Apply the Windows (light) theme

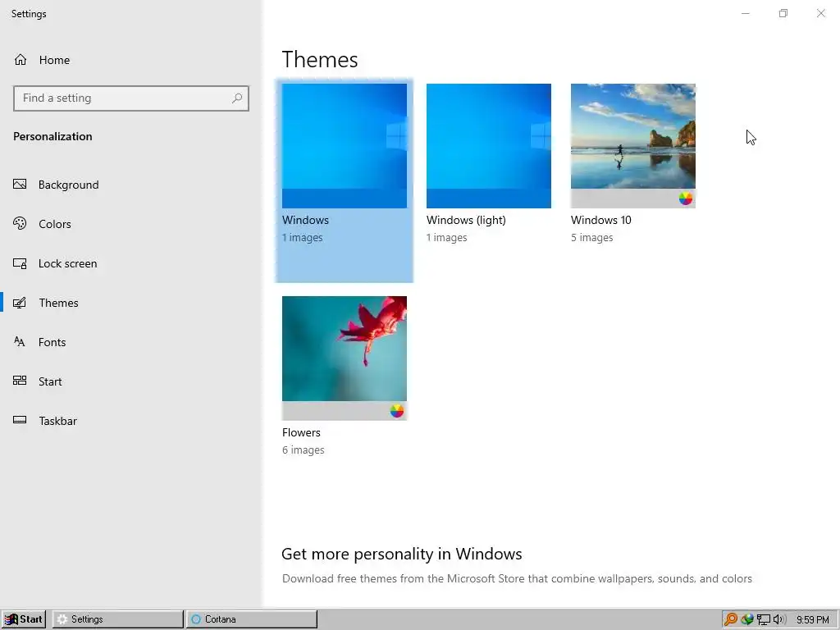489,163
